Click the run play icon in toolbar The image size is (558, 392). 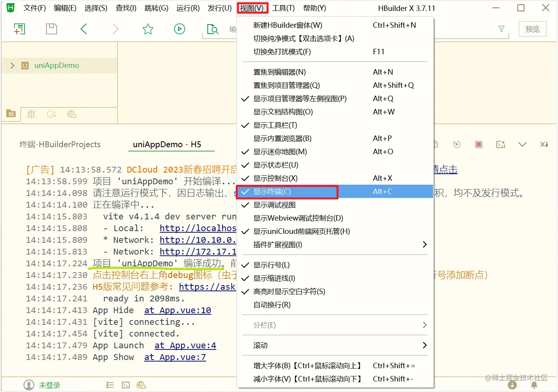coord(180,29)
